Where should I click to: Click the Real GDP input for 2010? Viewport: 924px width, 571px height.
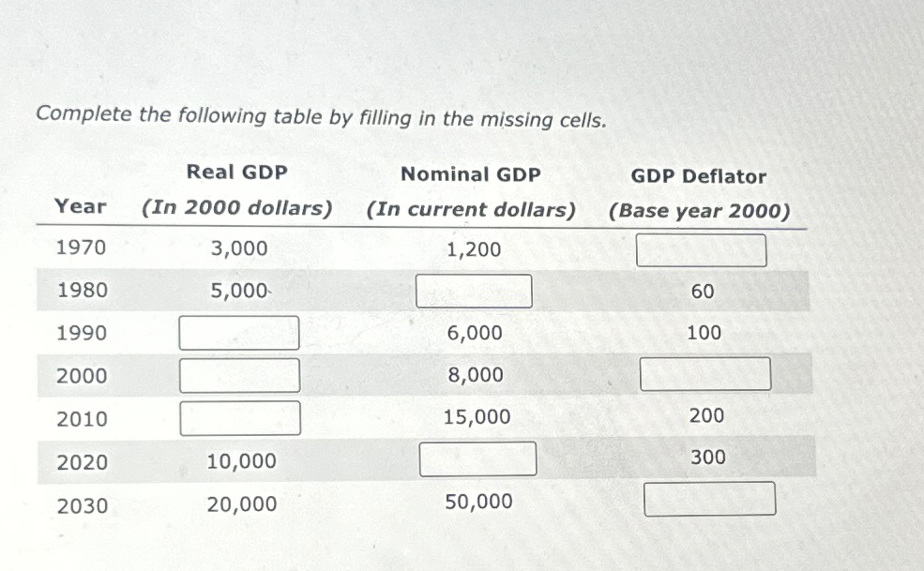[x=238, y=417]
